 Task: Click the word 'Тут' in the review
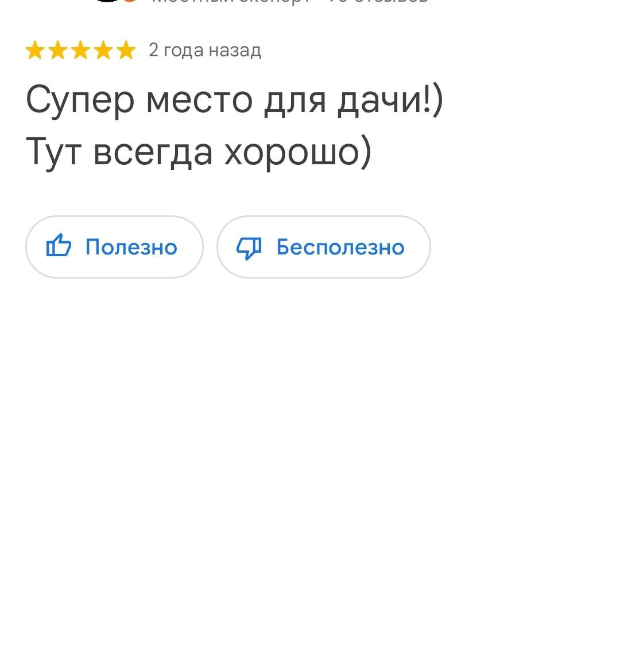[53, 152]
